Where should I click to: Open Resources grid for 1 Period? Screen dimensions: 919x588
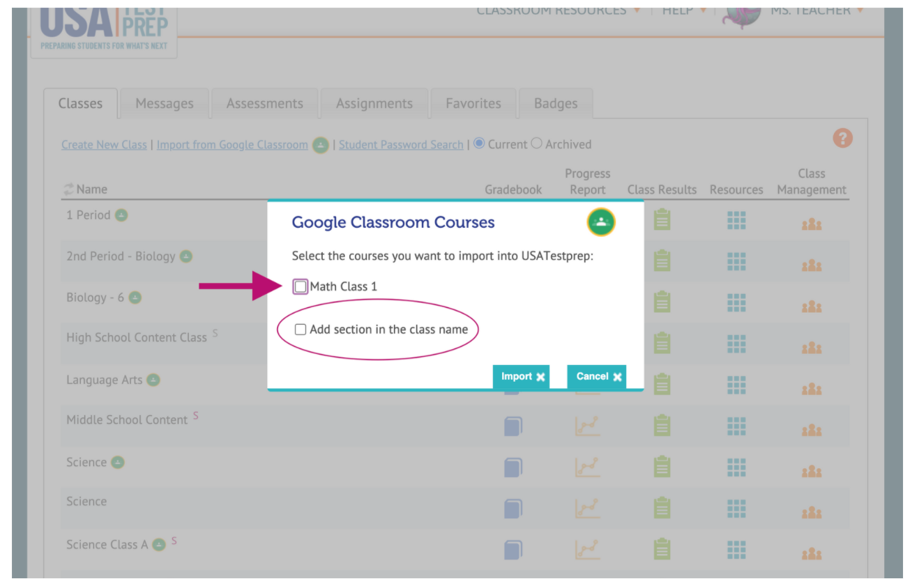(x=736, y=221)
